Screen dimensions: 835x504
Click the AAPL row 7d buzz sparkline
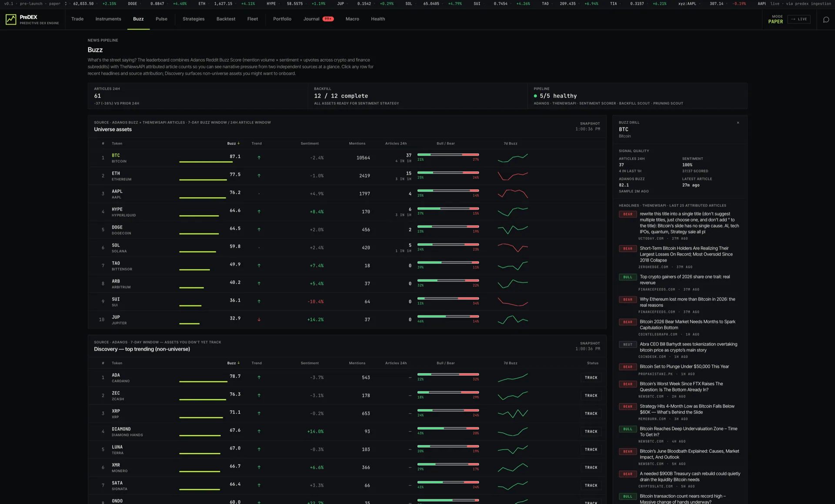click(513, 193)
